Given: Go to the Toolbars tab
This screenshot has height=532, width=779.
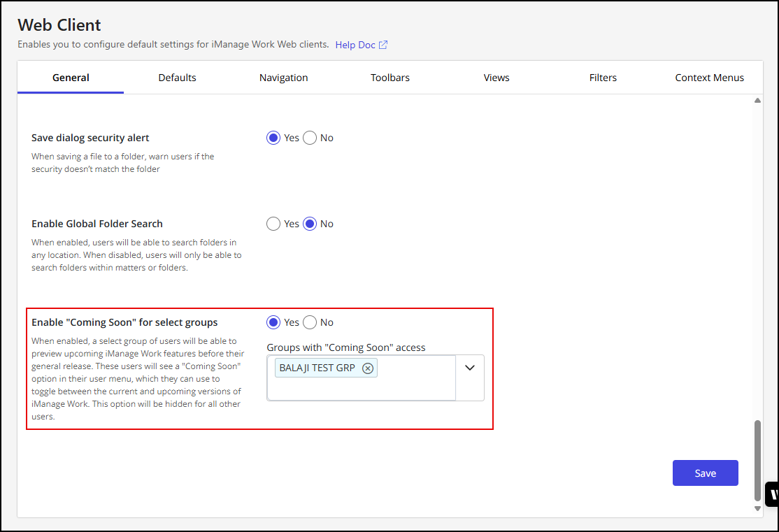Looking at the screenshot, I should click(x=390, y=78).
